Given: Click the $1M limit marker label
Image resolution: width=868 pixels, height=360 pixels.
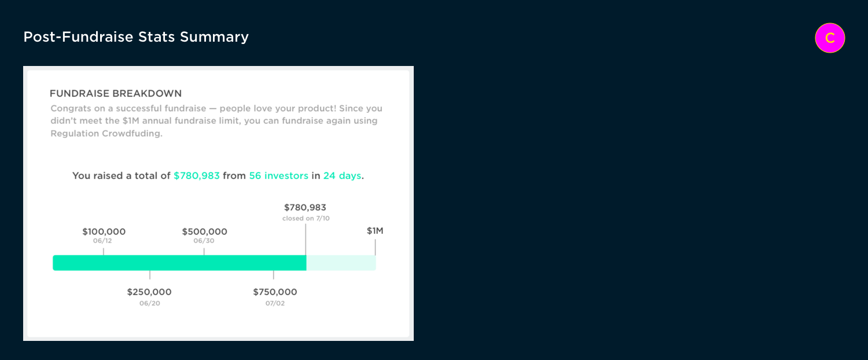Looking at the screenshot, I should [x=375, y=231].
